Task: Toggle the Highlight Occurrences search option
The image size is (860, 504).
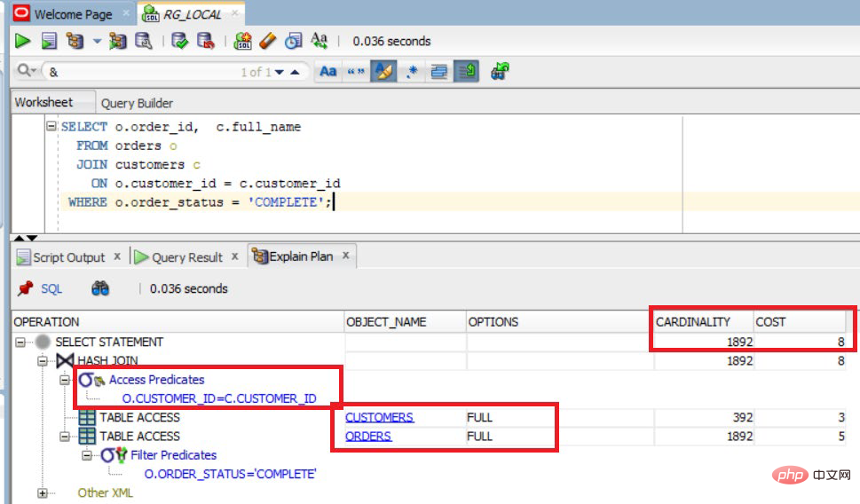Action: pos(383,72)
